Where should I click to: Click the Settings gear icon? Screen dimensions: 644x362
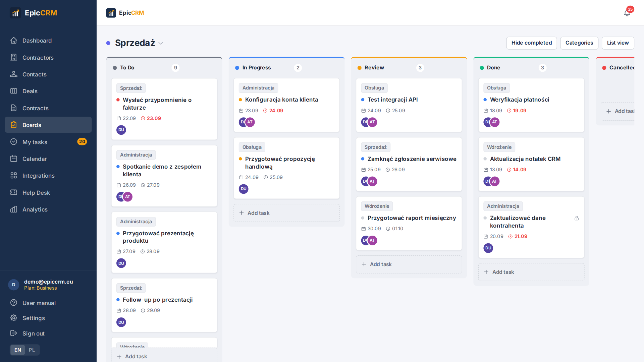pyautogui.click(x=14, y=318)
